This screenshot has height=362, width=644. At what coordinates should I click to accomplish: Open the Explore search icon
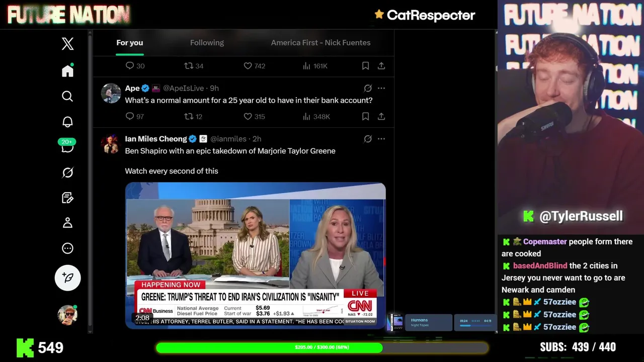point(67,96)
